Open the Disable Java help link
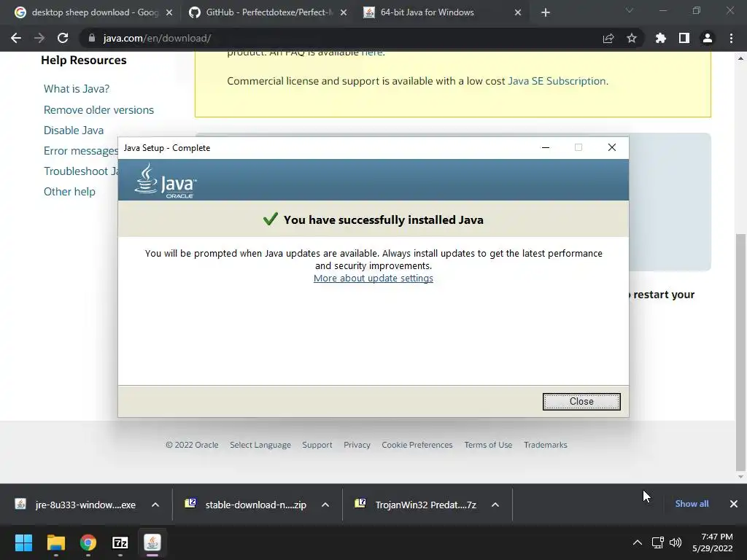Viewport: 747px width, 560px height. (x=74, y=131)
